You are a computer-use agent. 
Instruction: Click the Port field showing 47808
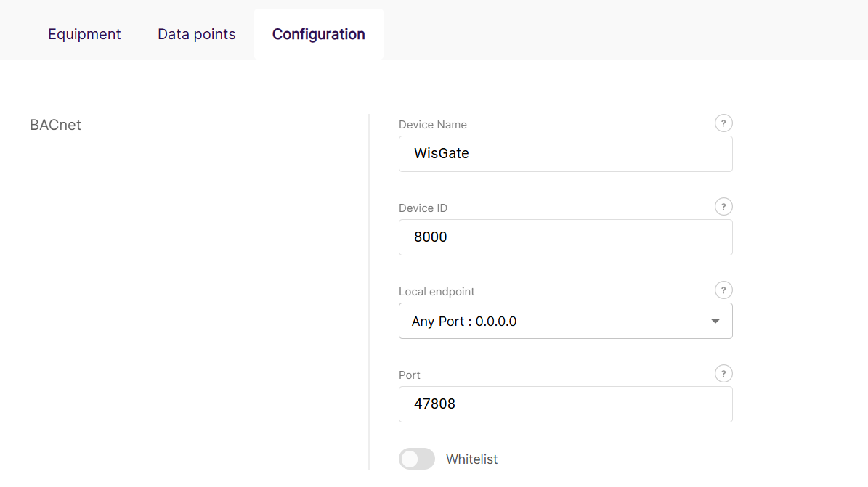[566, 404]
